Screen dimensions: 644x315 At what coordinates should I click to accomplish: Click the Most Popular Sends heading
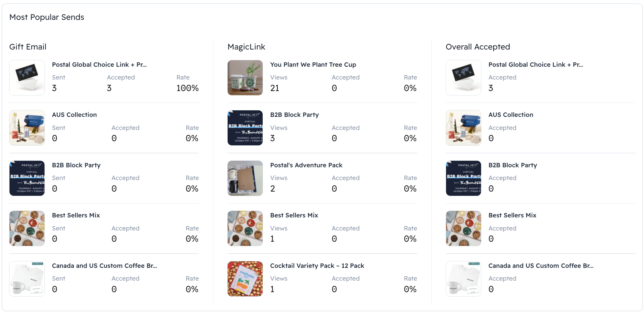coord(47,17)
